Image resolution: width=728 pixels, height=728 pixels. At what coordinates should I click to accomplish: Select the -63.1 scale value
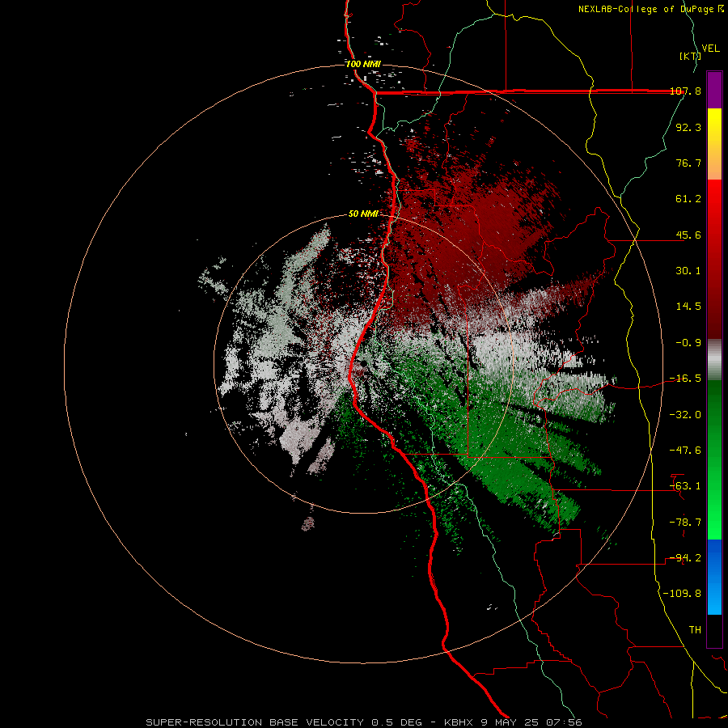pyautogui.click(x=685, y=486)
